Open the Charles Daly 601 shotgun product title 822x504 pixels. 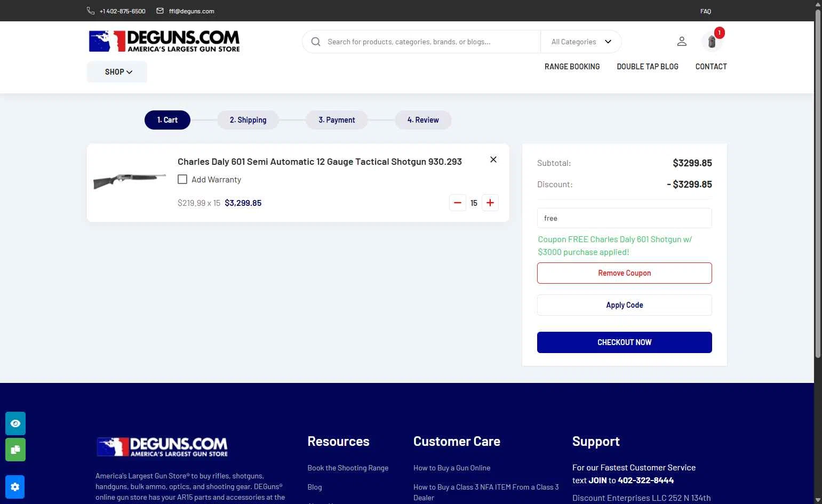pyautogui.click(x=320, y=162)
